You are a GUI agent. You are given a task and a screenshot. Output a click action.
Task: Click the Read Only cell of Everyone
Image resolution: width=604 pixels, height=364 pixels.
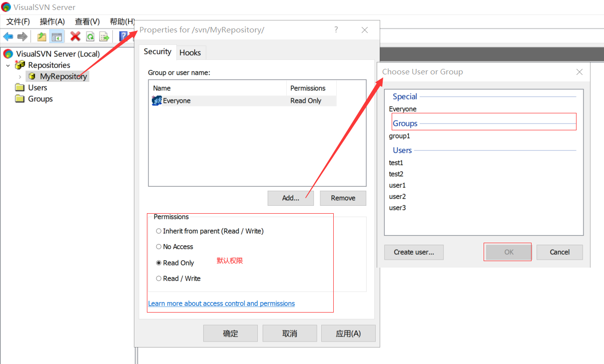[306, 100]
